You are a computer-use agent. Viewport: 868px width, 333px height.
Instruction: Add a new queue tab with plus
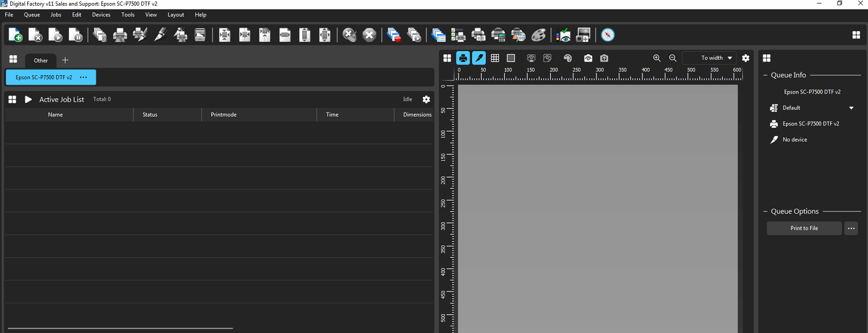point(65,60)
